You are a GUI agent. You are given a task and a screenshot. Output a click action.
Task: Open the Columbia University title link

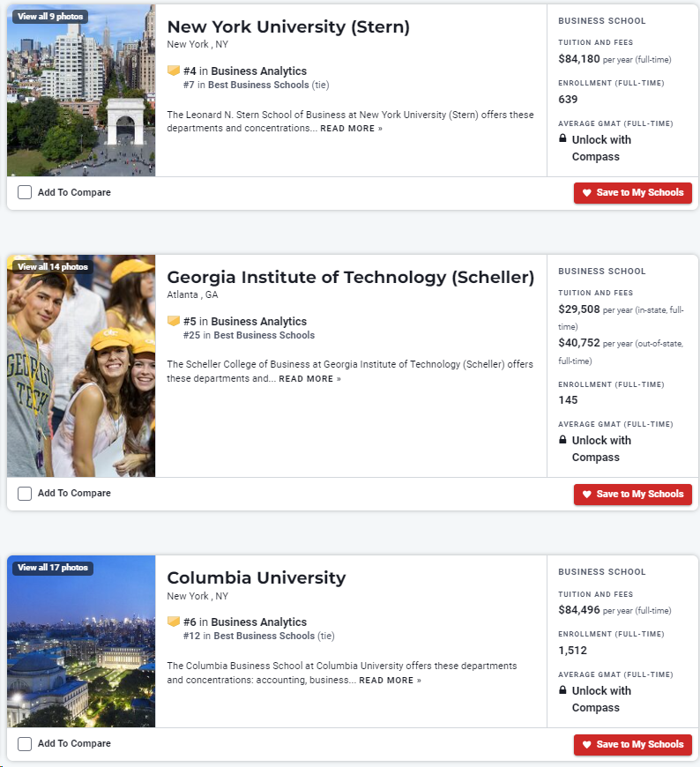(x=257, y=577)
